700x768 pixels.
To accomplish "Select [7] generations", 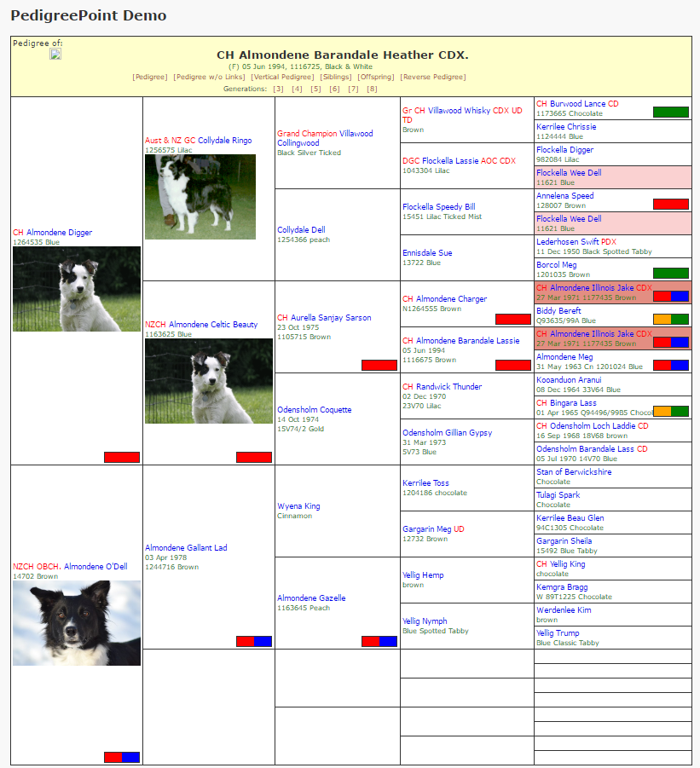I will [353, 89].
